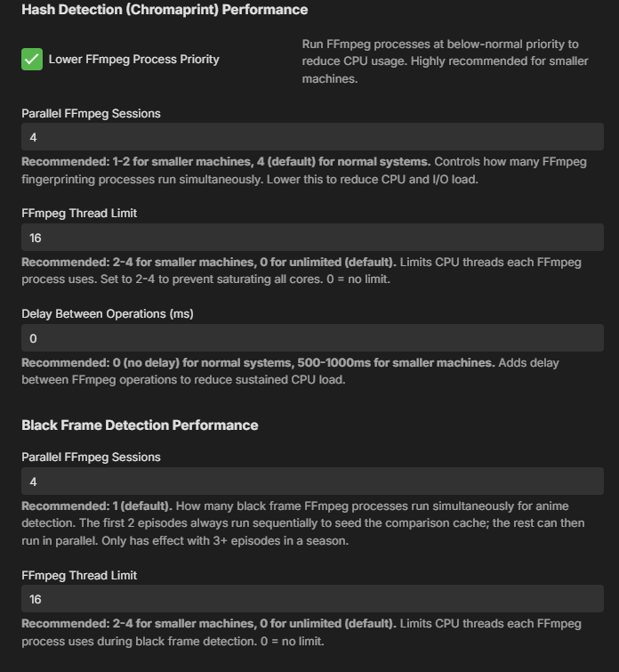Click the 'Delay Between Operations (ms)' label
The image size is (619, 672).
[108, 313]
